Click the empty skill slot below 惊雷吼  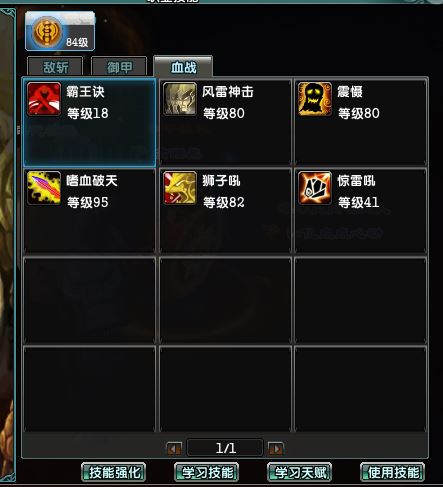pyautogui.click(x=361, y=300)
